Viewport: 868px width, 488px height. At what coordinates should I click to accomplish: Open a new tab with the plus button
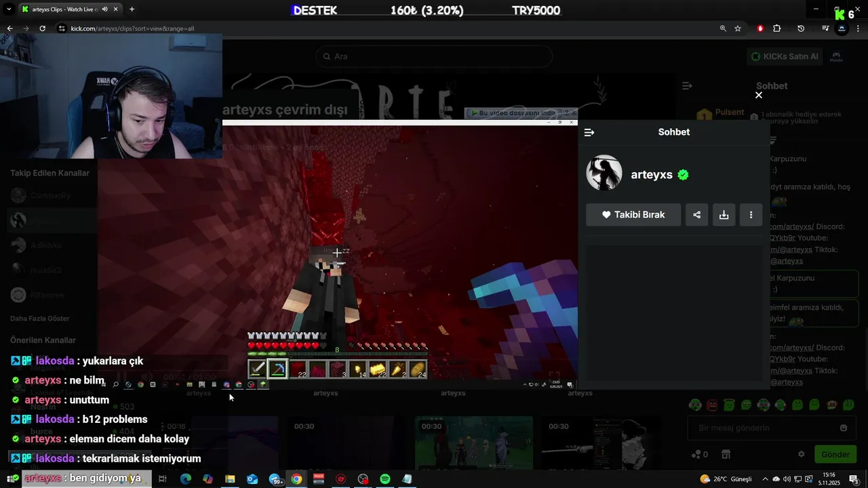[132, 9]
